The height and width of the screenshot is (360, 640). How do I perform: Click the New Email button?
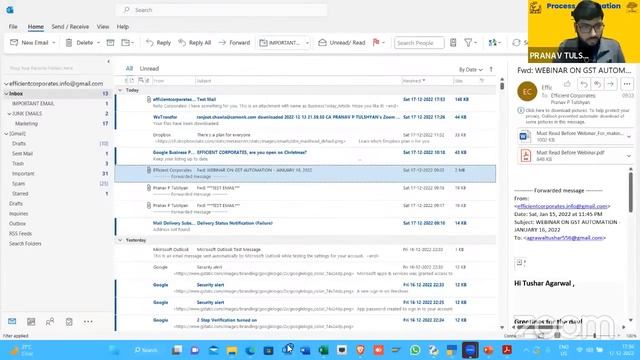[x=29, y=42]
